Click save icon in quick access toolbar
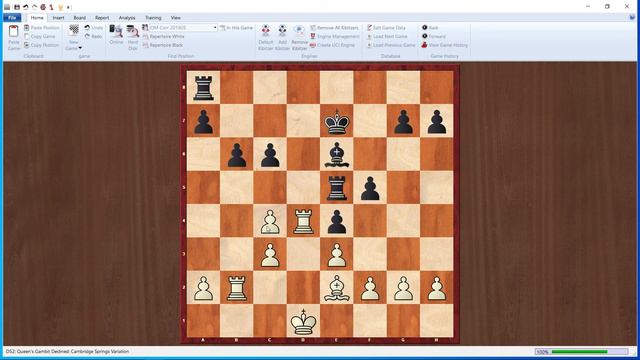This screenshot has height=360, width=640. (17, 7)
